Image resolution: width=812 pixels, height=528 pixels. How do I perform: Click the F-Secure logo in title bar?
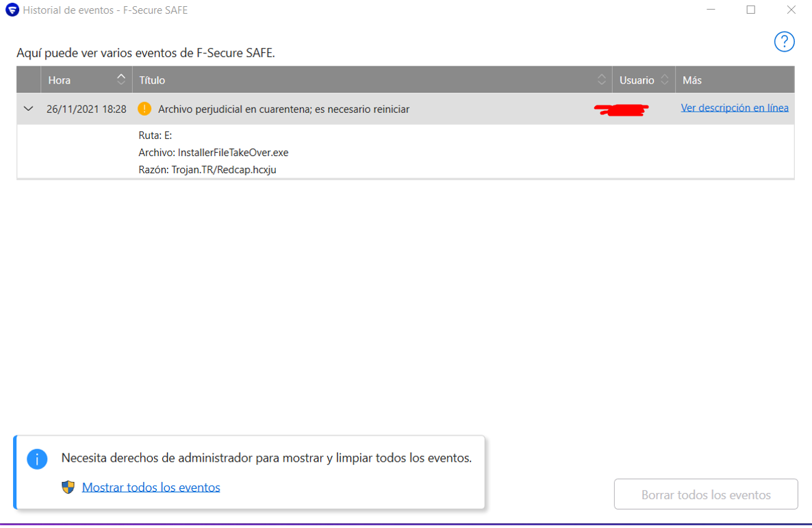tap(12, 10)
